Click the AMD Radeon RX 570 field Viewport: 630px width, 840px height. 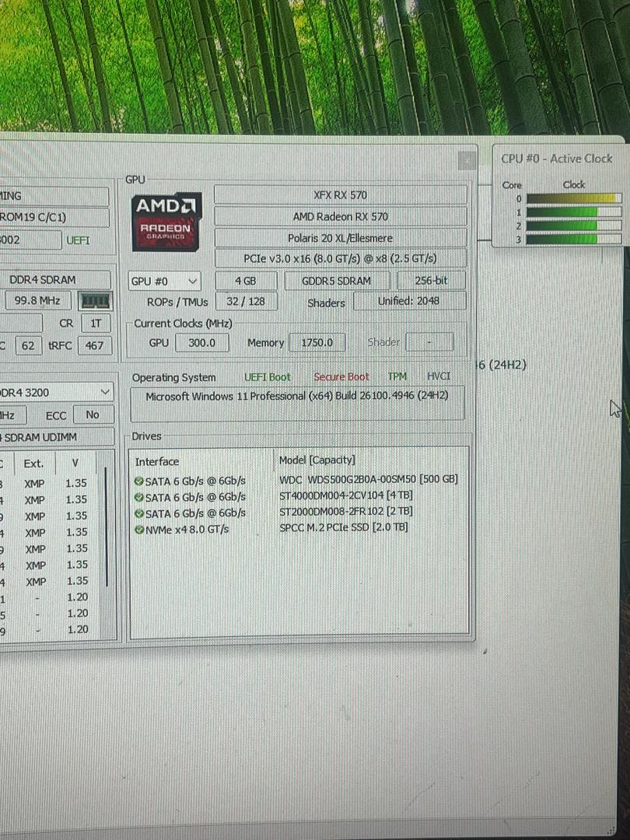(x=341, y=216)
